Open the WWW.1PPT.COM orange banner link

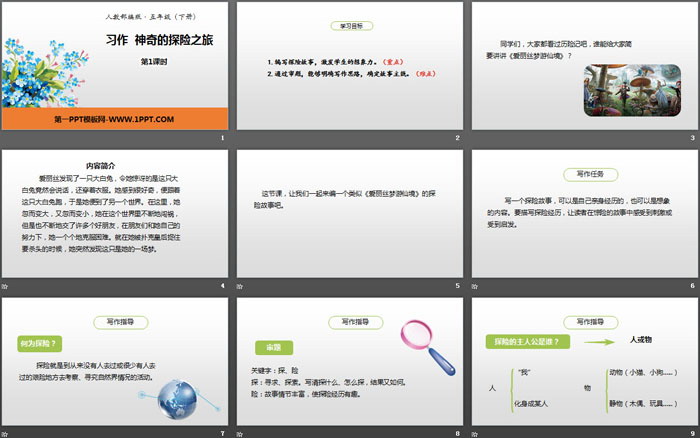point(114,120)
